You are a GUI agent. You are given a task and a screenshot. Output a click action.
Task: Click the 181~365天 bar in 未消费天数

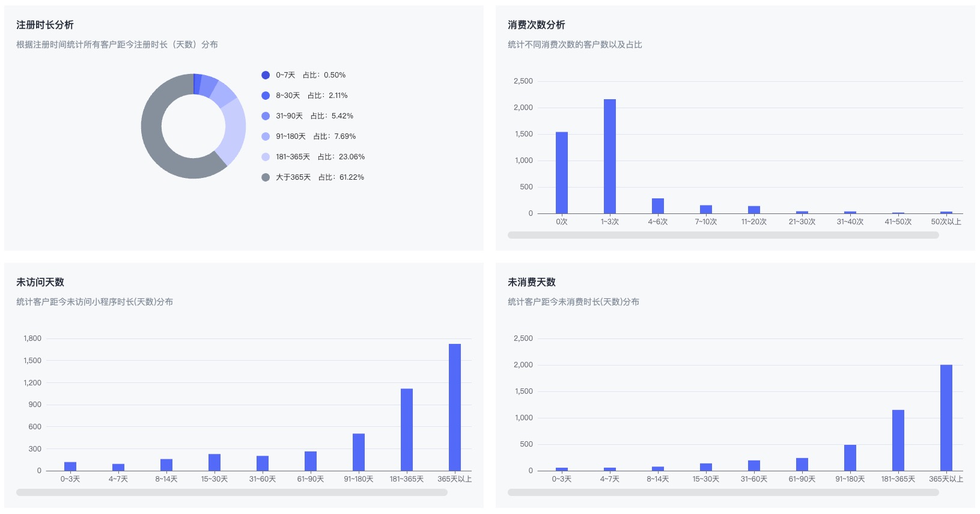point(898,440)
